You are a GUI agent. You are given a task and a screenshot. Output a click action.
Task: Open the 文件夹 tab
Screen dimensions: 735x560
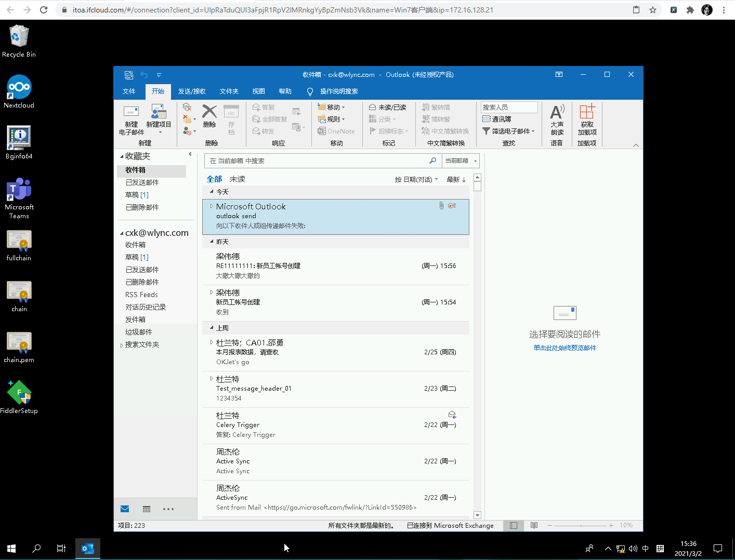(229, 91)
